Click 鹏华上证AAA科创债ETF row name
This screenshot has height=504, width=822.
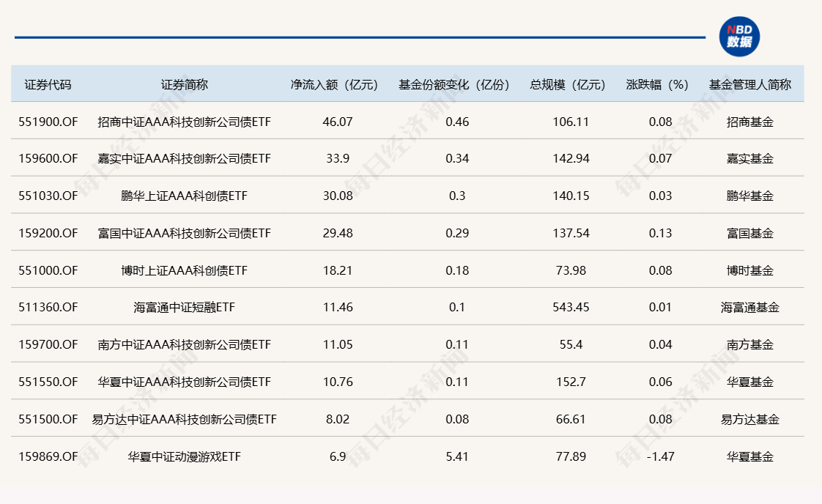tap(182, 196)
